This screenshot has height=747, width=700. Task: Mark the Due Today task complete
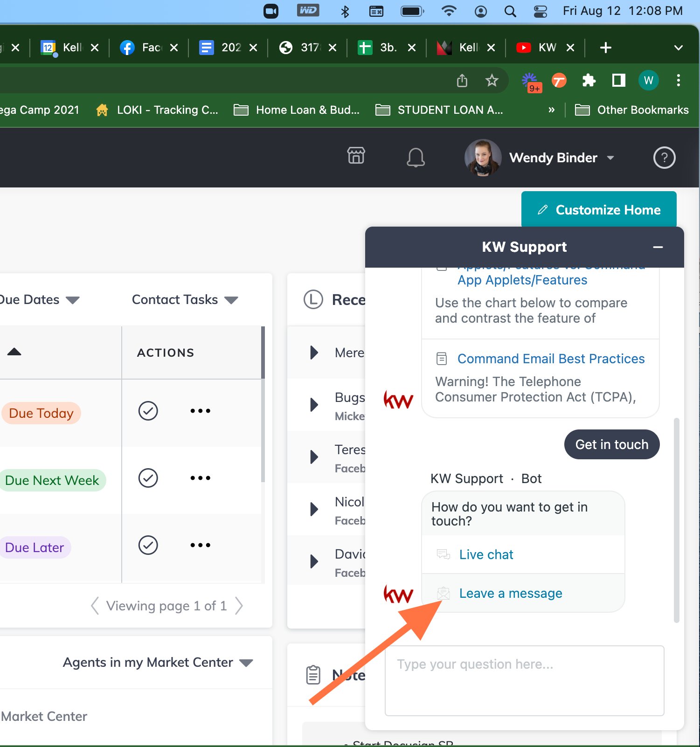148,411
